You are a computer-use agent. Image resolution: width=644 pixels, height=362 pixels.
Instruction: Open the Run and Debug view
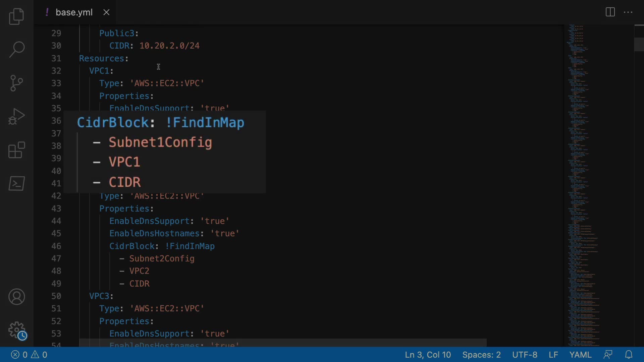pyautogui.click(x=16, y=116)
